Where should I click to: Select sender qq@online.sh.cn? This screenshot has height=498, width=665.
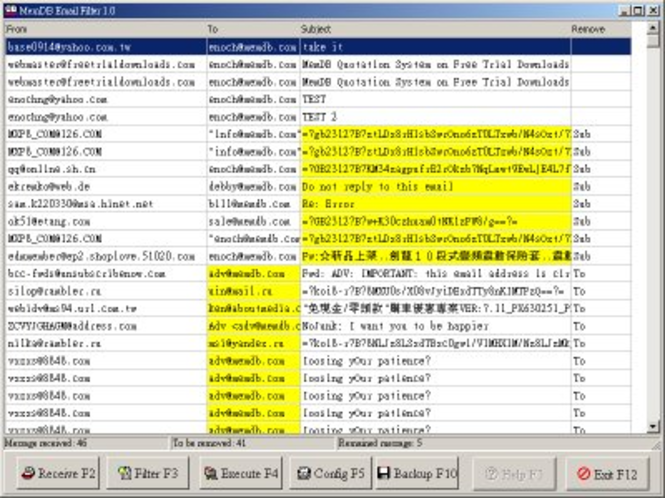tap(105, 169)
